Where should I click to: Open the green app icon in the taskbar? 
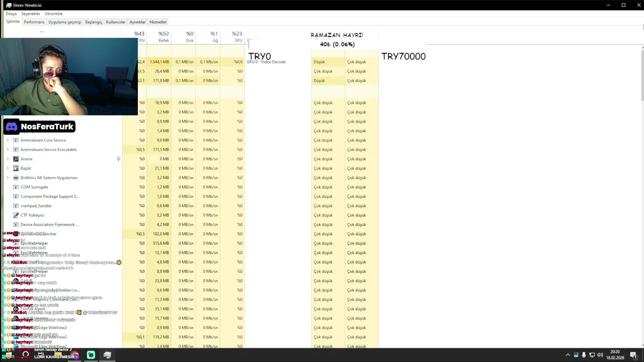[x=91, y=355]
